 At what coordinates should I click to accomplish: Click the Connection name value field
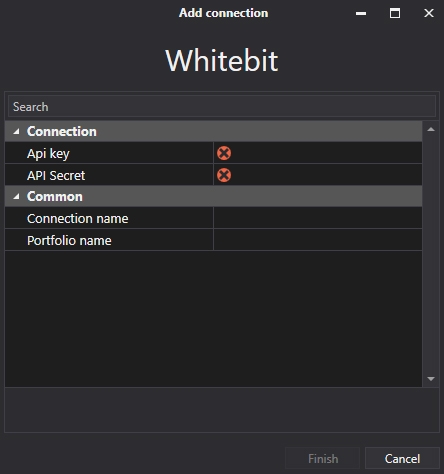[318, 218]
